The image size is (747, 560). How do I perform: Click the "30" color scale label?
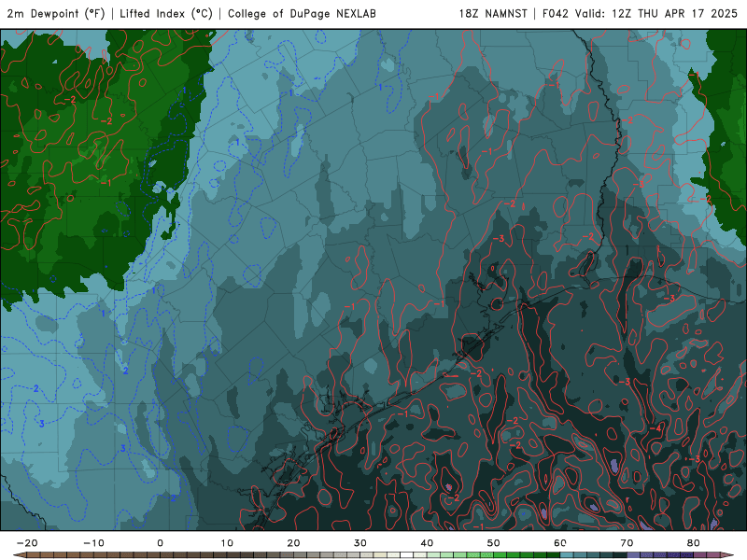360,543
